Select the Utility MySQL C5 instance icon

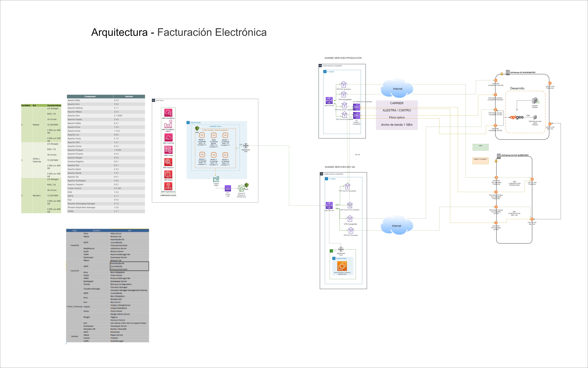point(214,135)
